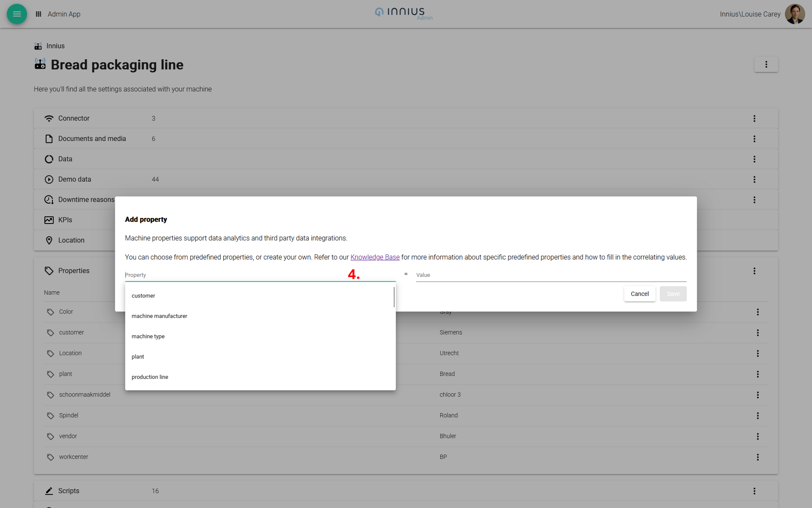This screenshot has width=812, height=508.
Task: Open the Downtime reasons three-dot menu
Action: click(754, 200)
